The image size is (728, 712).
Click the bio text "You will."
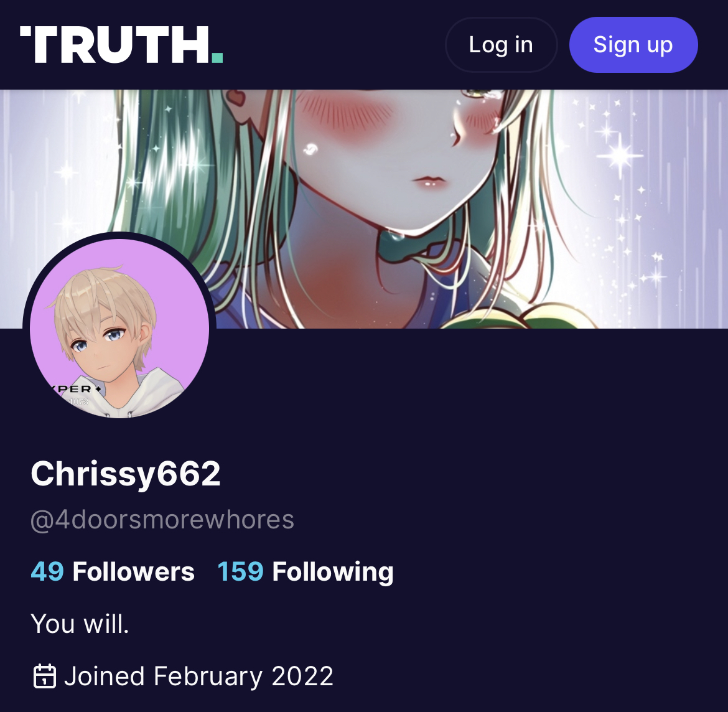80,624
